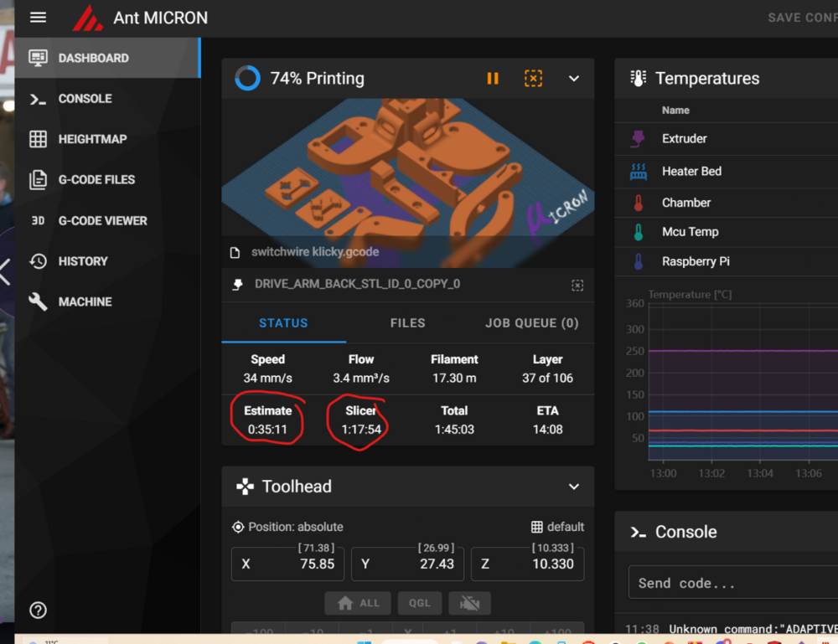Open the default heightmap profile selector
This screenshot has height=644, width=838.
557,527
